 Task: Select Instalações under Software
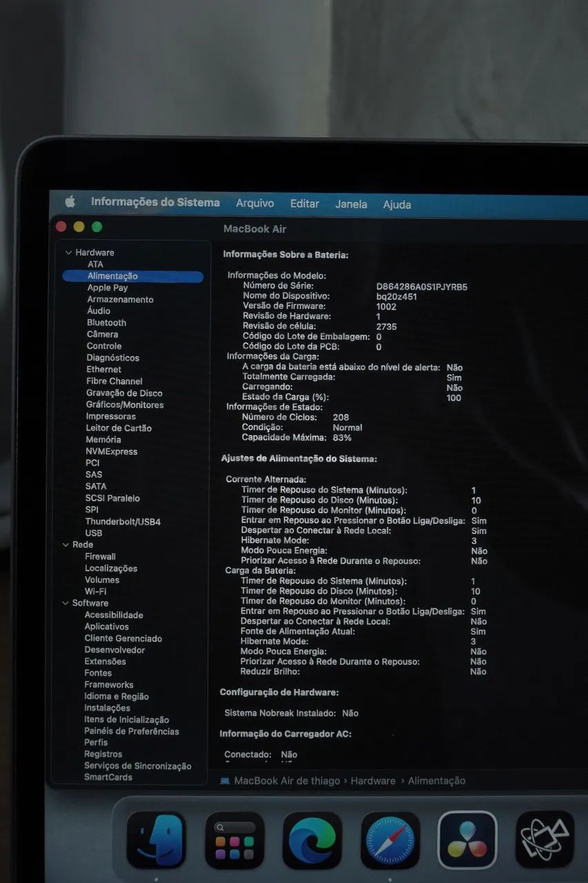coord(107,708)
